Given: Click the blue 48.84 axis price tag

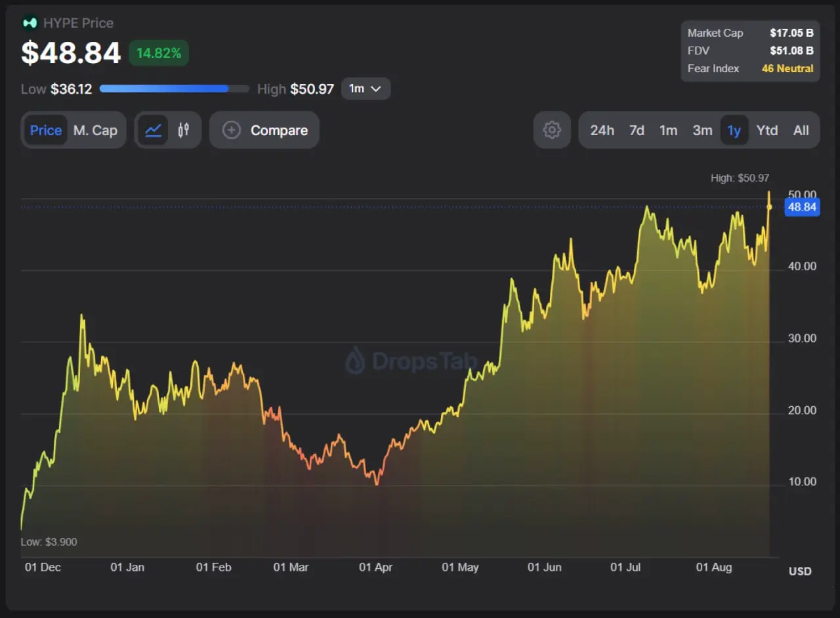Looking at the screenshot, I should [802, 207].
